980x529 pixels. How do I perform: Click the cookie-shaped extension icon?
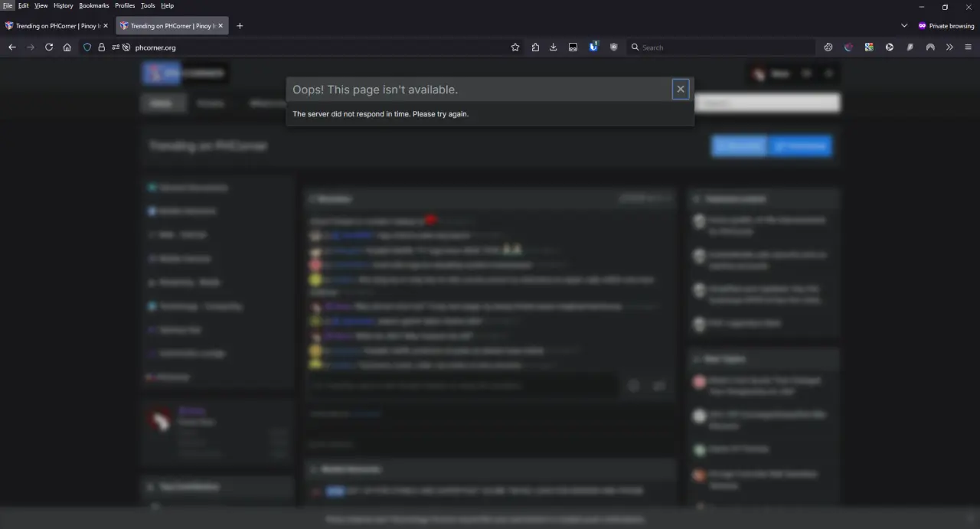coord(828,47)
